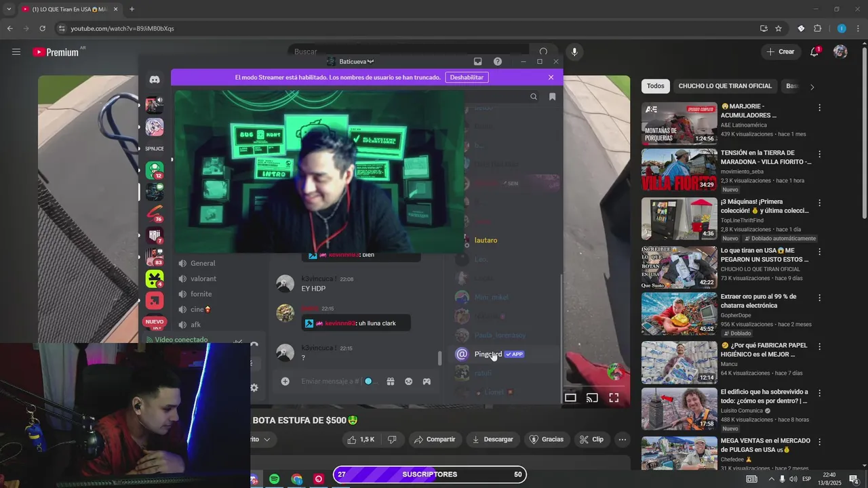Cast the video with the cast icon
The image size is (868, 488).
click(592, 398)
